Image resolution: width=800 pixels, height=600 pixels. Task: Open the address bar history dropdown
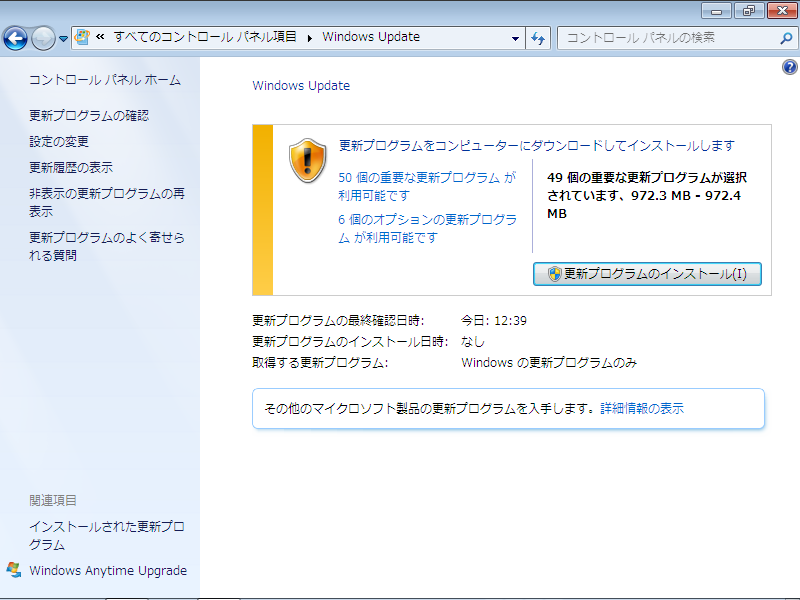pos(515,38)
